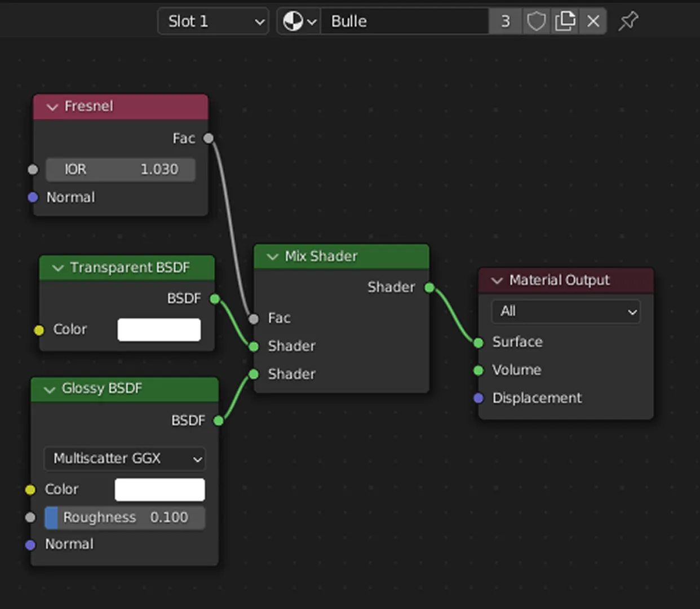Click the Surface input socket on Material Output
Viewport: 700px width, 609px height.
click(x=478, y=342)
